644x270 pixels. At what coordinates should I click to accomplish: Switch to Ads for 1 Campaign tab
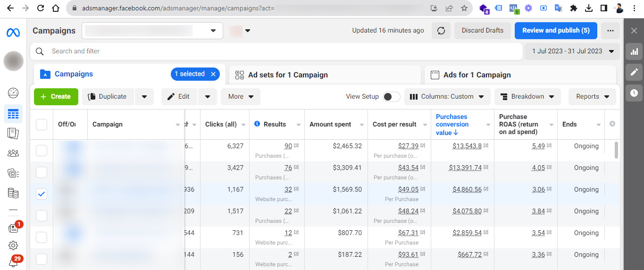tap(520, 75)
